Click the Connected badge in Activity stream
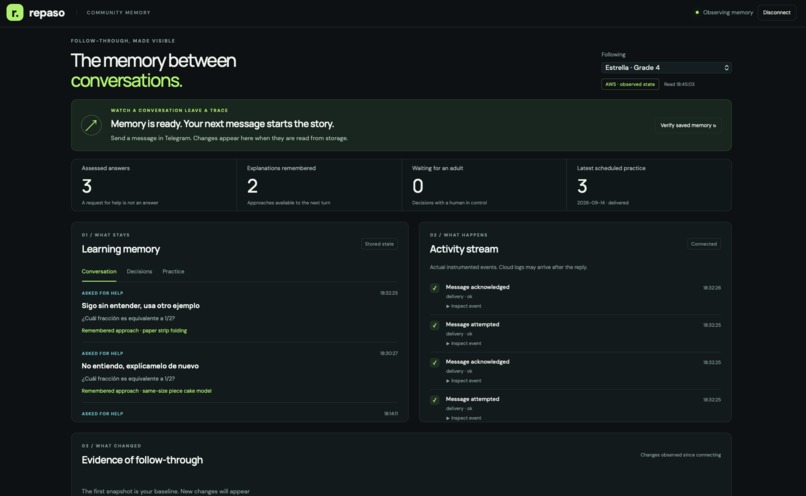 (x=704, y=244)
